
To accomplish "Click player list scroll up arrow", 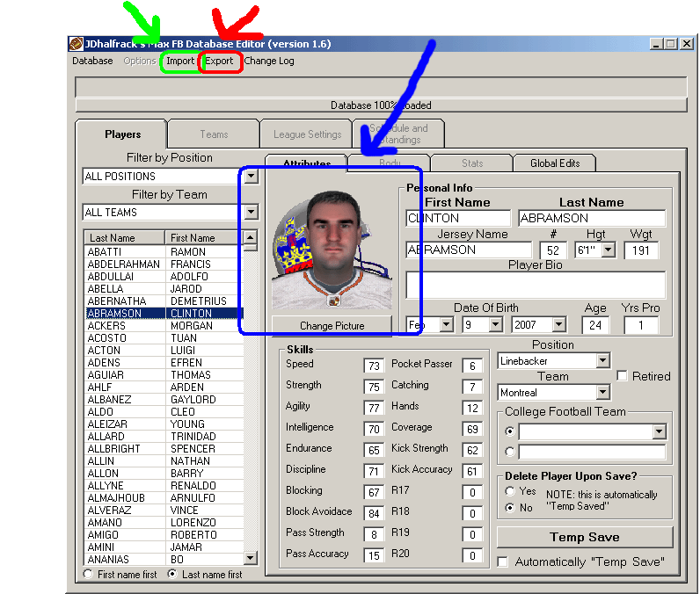I will (251, 237).
